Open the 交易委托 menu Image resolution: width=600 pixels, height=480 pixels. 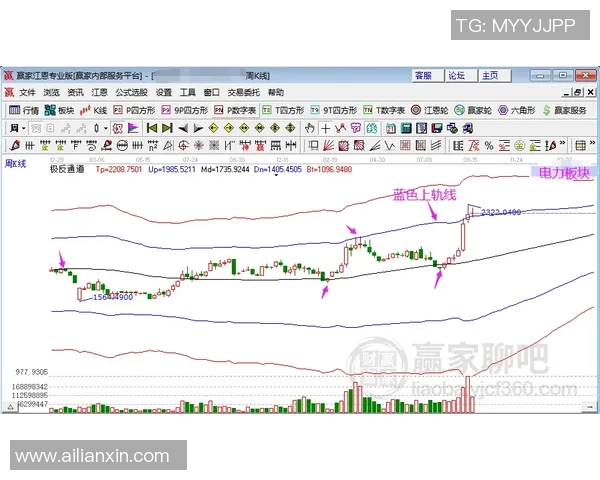pos(243,92)
